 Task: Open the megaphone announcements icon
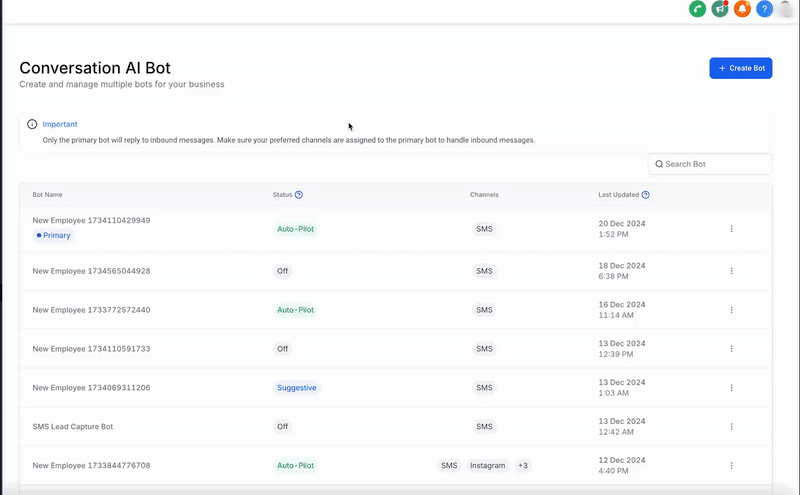point(719,9)
